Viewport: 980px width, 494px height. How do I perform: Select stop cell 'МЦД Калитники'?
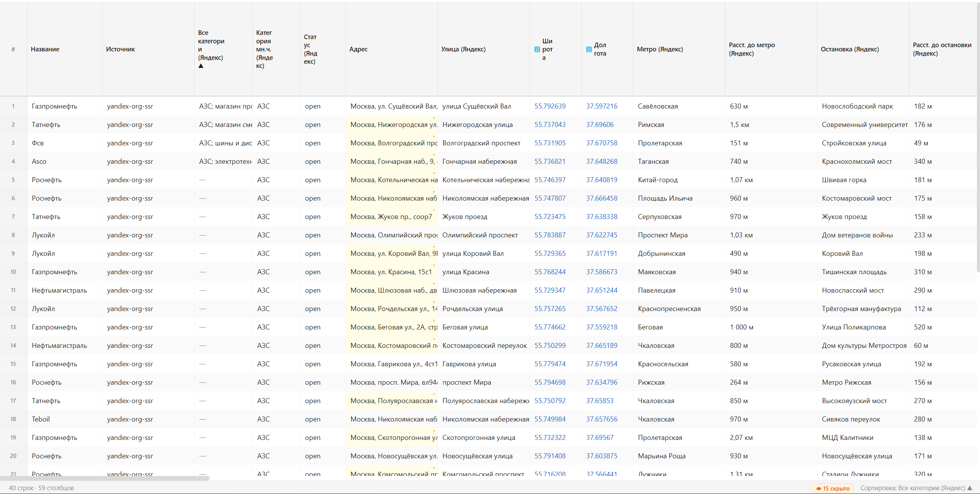pyautogui.click(x=863, y=438)
